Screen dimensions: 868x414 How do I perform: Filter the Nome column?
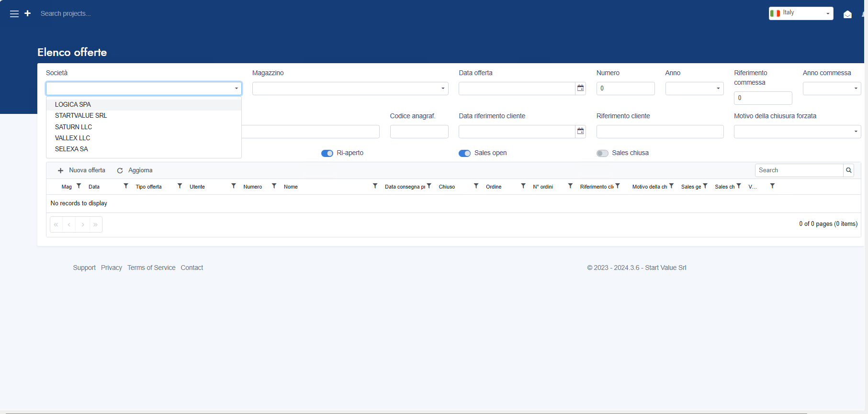375,186
